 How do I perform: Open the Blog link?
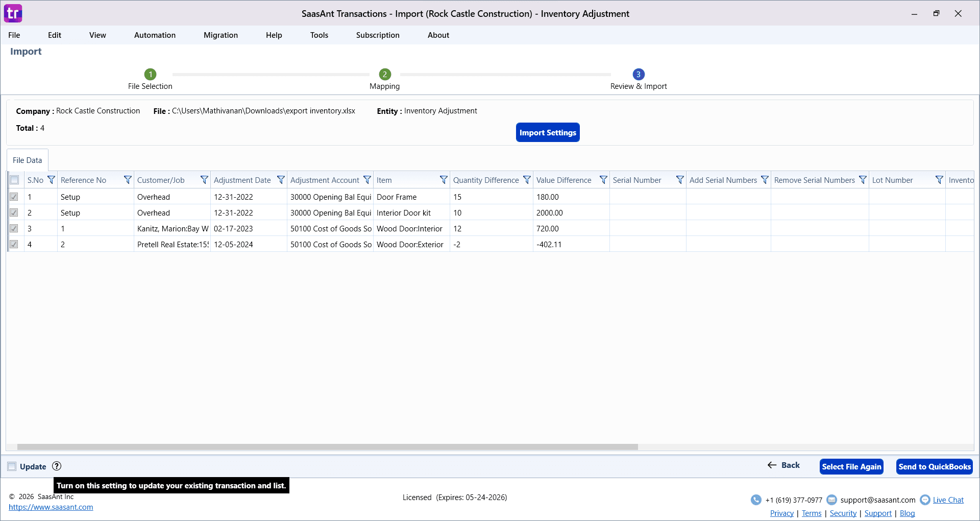[908, 513]
